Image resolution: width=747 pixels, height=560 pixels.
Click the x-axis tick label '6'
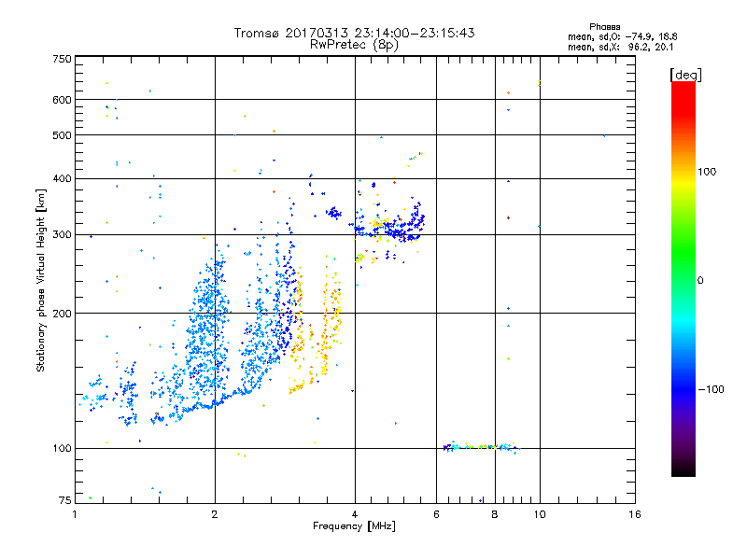(x=436, y=514)
